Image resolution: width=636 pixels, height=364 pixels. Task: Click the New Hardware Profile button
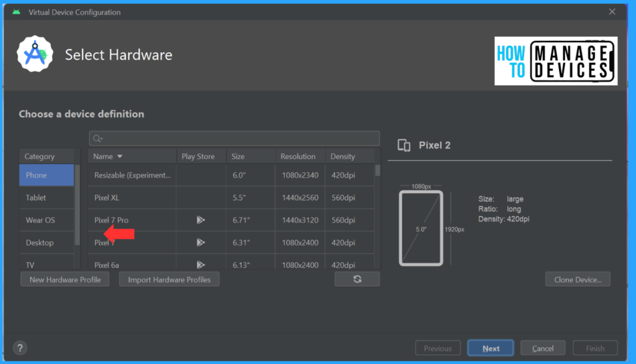click(x=65, y=279)
